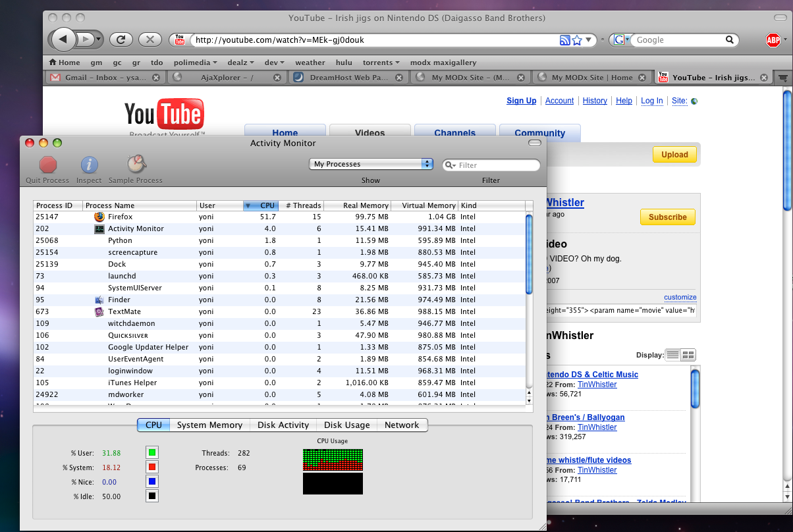Click the search magnifier in Google box
This screenshot has height=532, width=793.
730,40
